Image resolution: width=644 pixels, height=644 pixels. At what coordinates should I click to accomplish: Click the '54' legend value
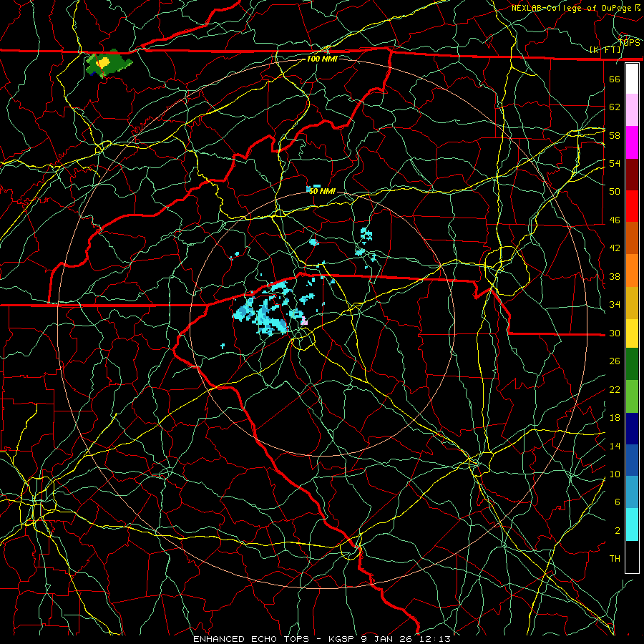point(615,163)
